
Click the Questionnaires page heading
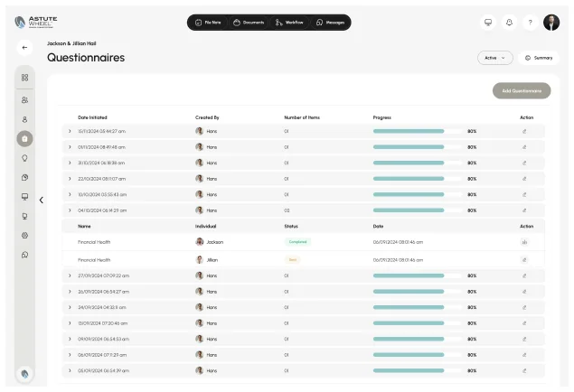point(86,58)
